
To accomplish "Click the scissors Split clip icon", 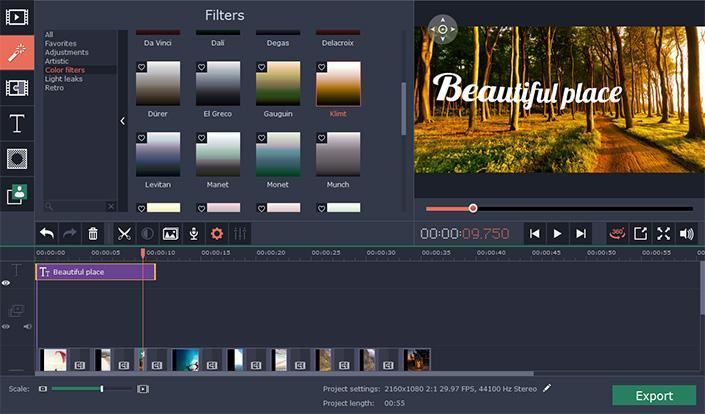I will click(124, 233).
